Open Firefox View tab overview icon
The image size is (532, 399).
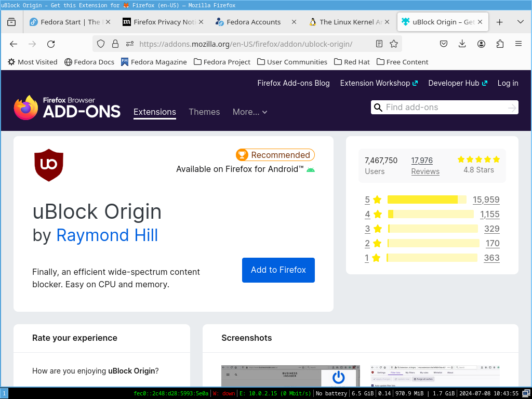coord(11,22)
